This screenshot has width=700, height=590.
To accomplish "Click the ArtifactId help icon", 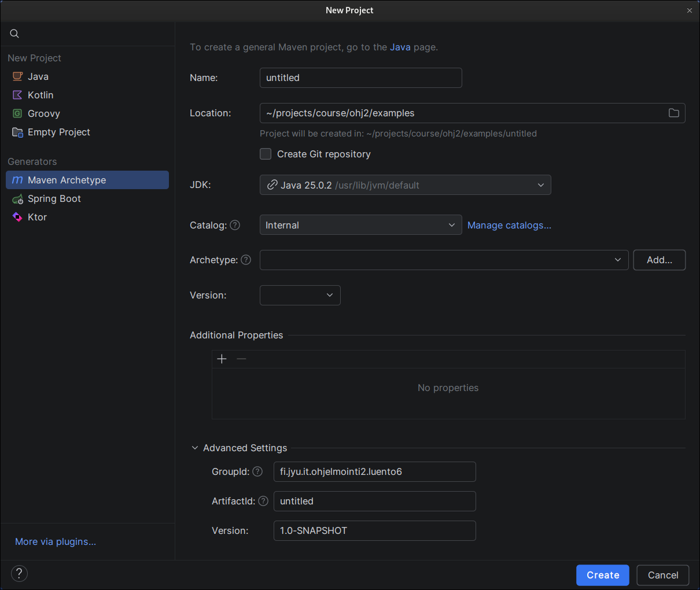I will tap(263, 501).
